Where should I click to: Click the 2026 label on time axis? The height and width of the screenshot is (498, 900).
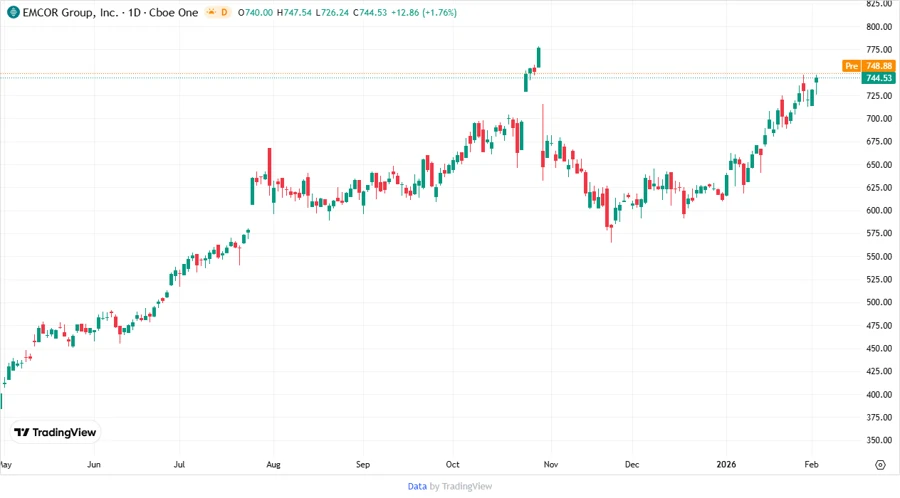coord(726,464)
